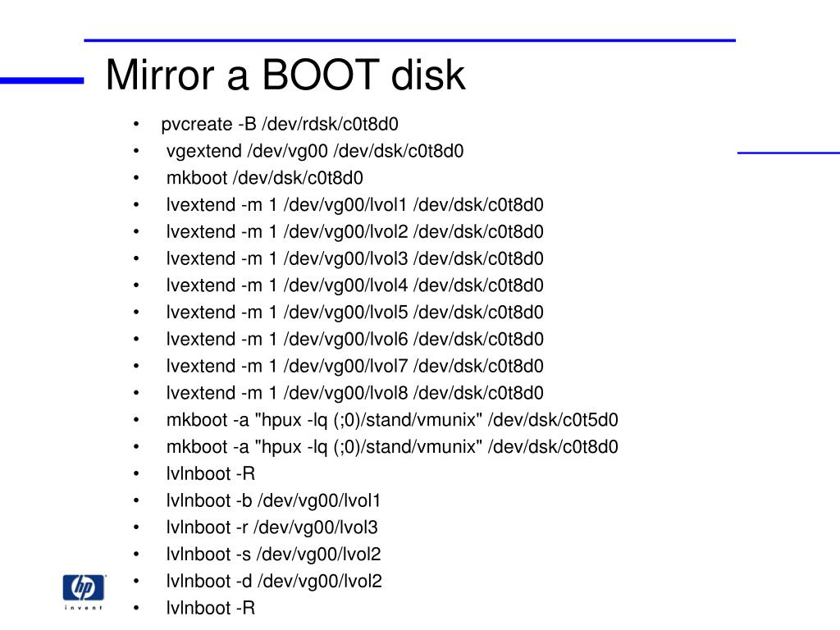Click the mkboot -a line ending c0t8d0

[392, 447]
